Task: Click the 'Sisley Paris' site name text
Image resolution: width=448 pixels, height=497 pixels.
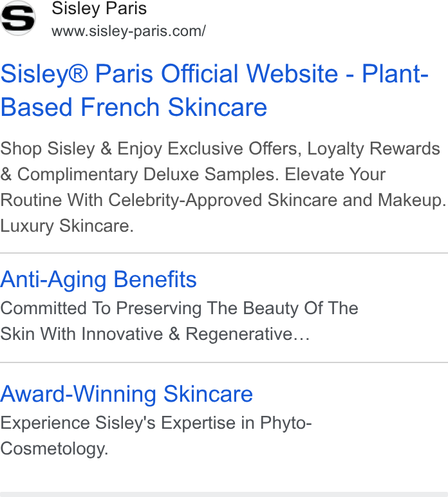Action: pos(99,8)
